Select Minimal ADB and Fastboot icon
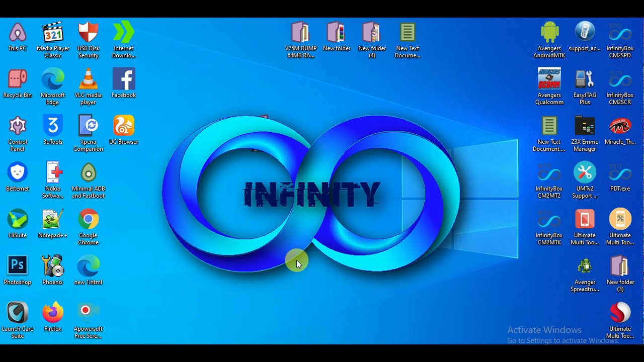Viewport: 644px width, 362px height. tap(88, 180)
